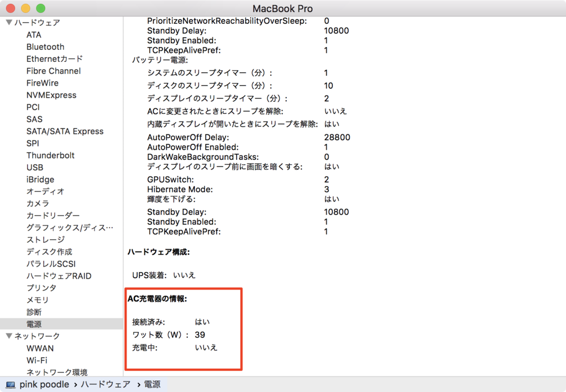Viewport: 566px width, 392px height.
Task: Click the AutoPowerOff Enabled label
Action: (x=193, y=147)
